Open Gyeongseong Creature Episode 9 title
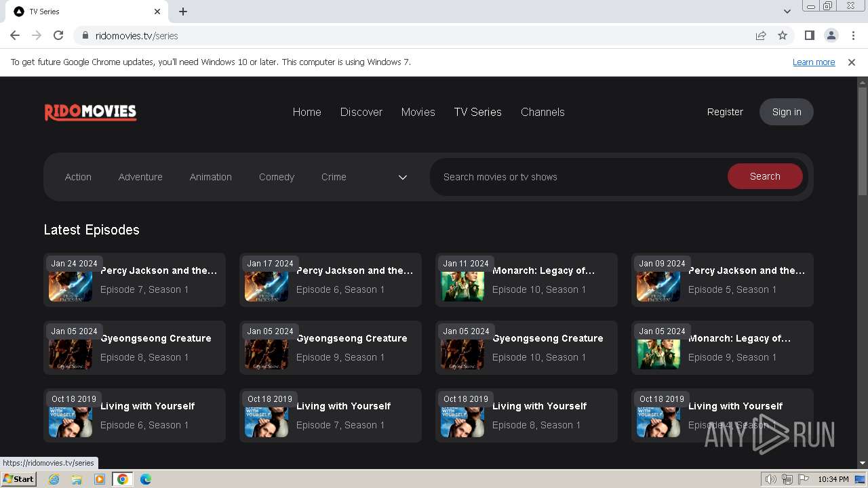868x488 pixels. point(352,338)
